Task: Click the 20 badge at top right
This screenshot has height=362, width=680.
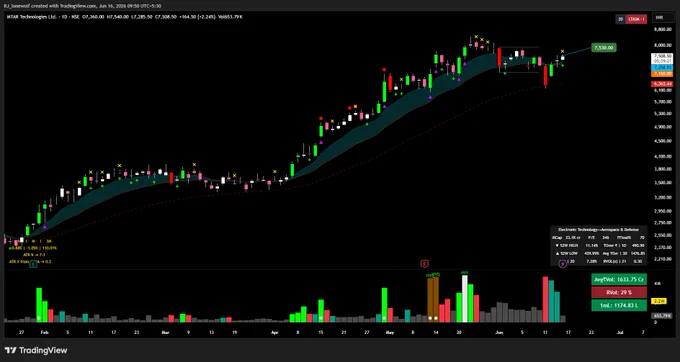Action: tap(621, 19)
